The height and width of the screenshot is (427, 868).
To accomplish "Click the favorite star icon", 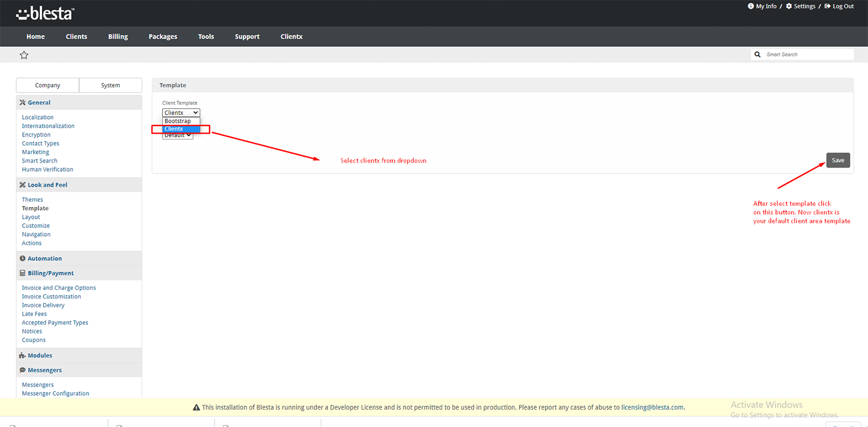I will pos(24,55).
